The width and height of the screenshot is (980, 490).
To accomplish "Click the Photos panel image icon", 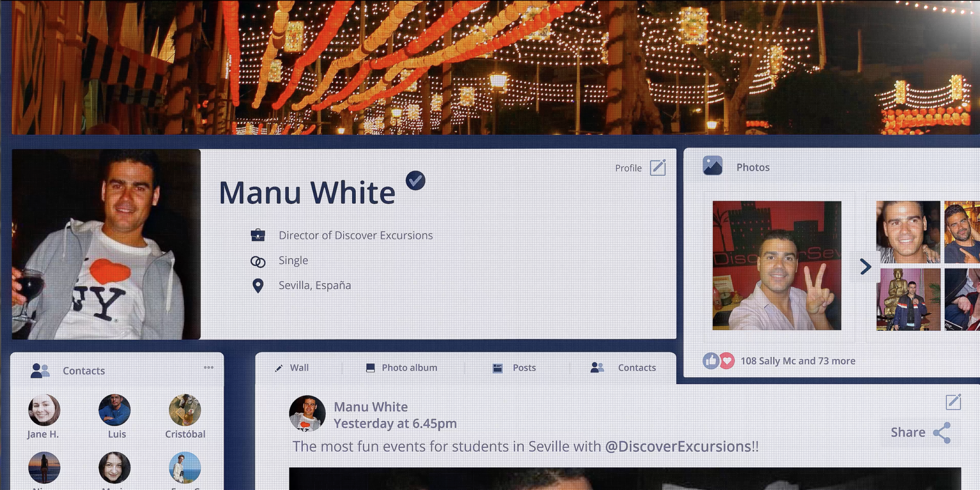I will coord(712,166).
